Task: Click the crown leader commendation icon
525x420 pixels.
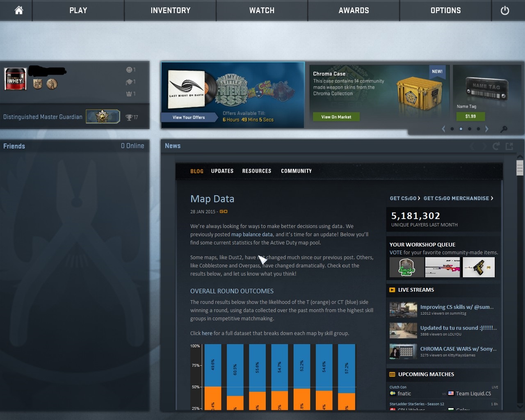Action: click(x=129, y=94)
